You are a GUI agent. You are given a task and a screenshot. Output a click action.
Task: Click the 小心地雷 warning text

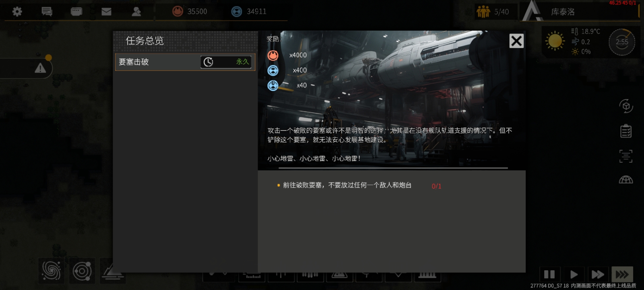coord(314,159)
